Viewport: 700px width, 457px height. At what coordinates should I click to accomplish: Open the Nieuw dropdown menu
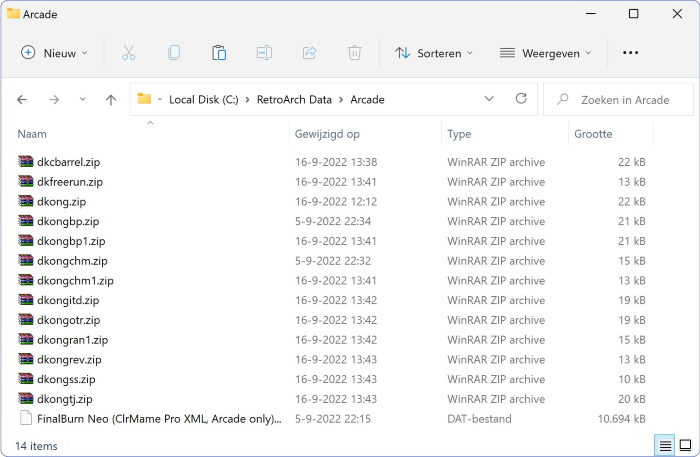coord(54,53)
